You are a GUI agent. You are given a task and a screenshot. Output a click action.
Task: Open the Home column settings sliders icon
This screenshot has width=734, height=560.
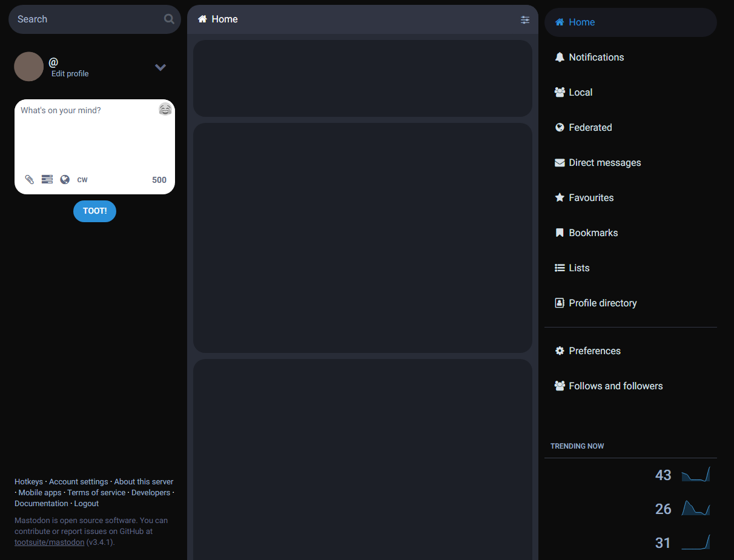click(525, 19)
